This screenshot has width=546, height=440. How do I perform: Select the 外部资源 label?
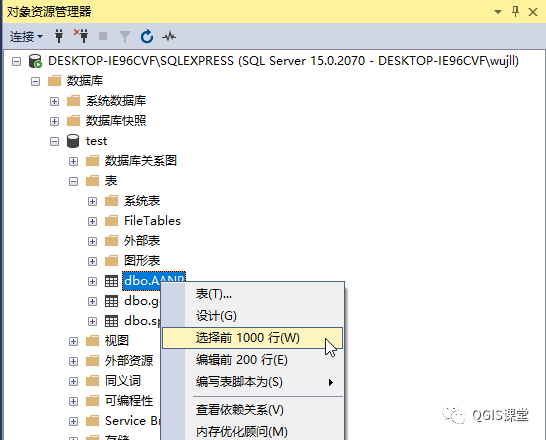129,361
